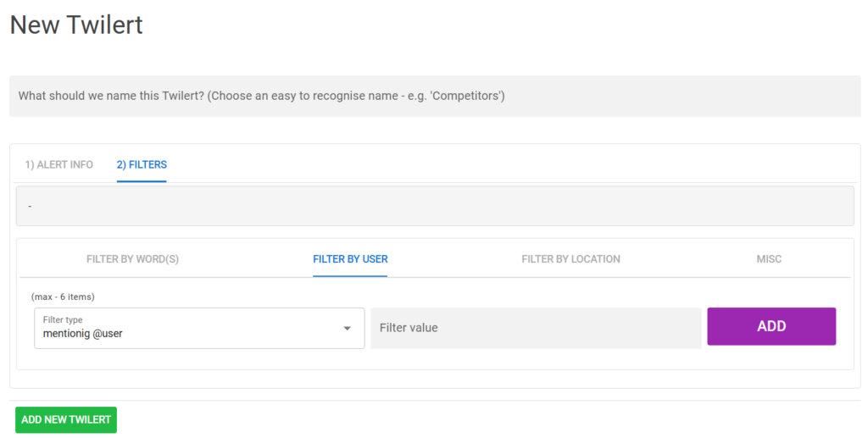Click the "New Twilert" page heading
Viewport: 868px width, 438px height.
click(76, 25)
